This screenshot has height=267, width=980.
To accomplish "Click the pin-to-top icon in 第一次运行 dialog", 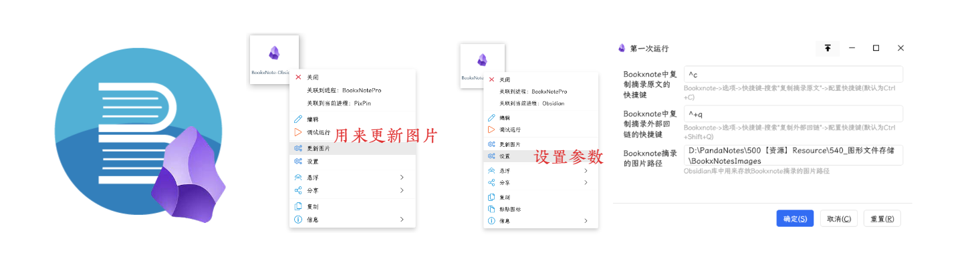I will 828,48.
